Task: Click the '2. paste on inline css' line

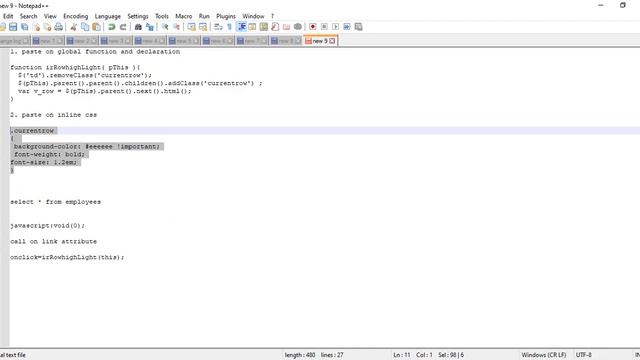Action: pos(53,115)
